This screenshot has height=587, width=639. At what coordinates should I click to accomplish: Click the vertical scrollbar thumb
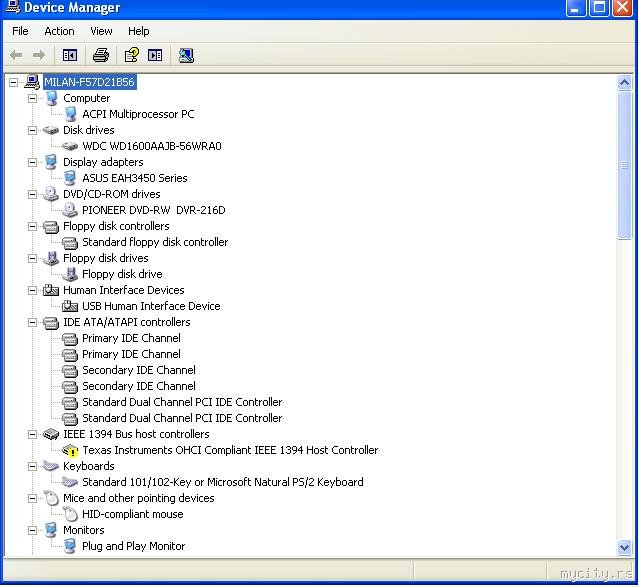624,166
